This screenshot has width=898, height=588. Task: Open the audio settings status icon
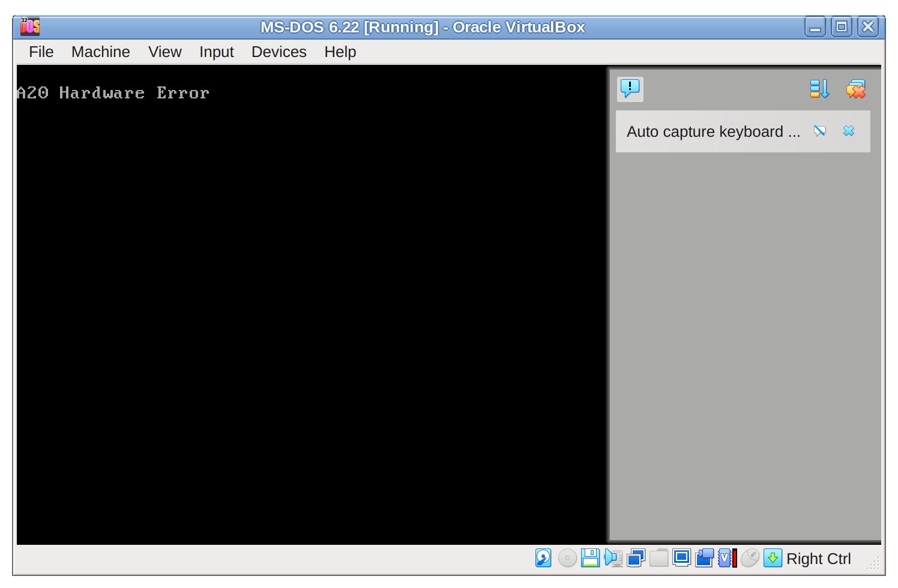[x=613, y=558]
